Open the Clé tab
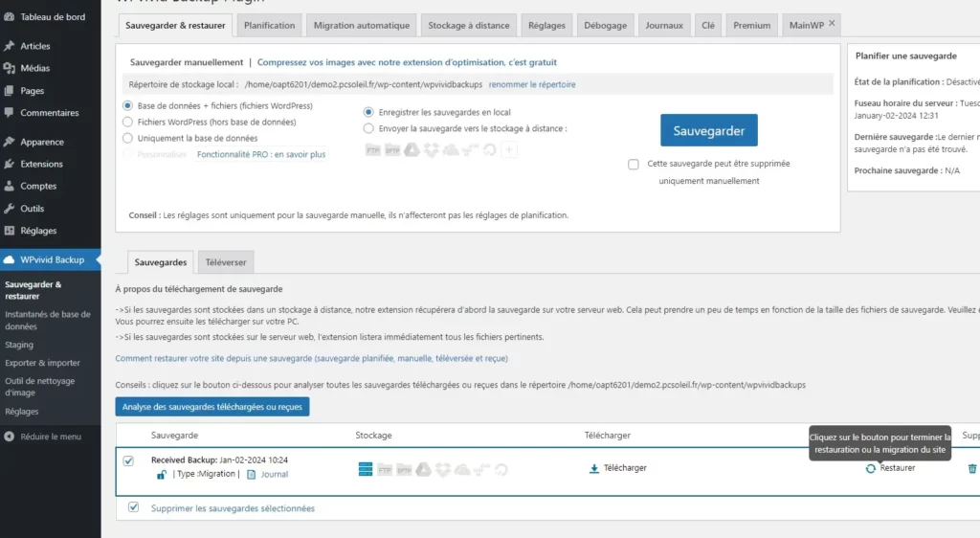This screenshot has height=538, width=980. [707, 25]
